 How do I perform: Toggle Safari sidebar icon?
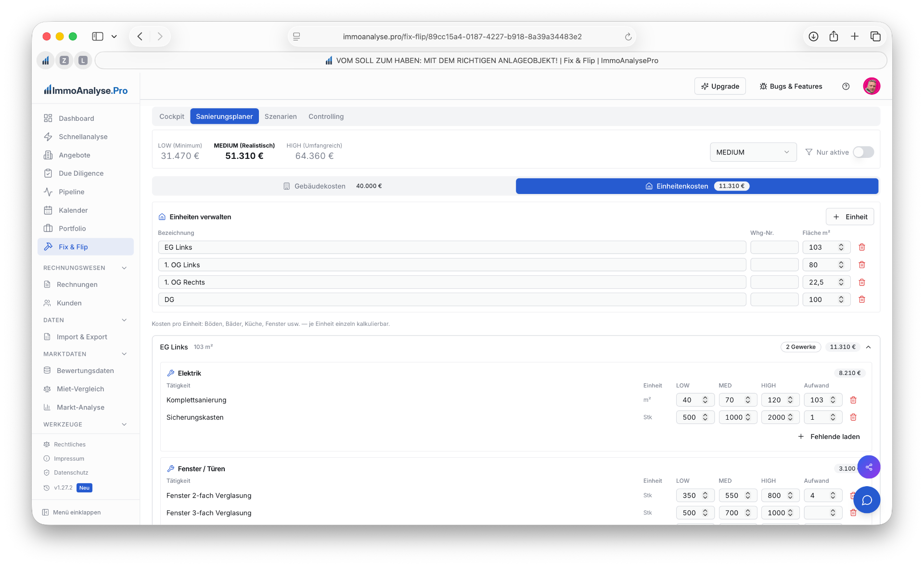coord(98,37)
